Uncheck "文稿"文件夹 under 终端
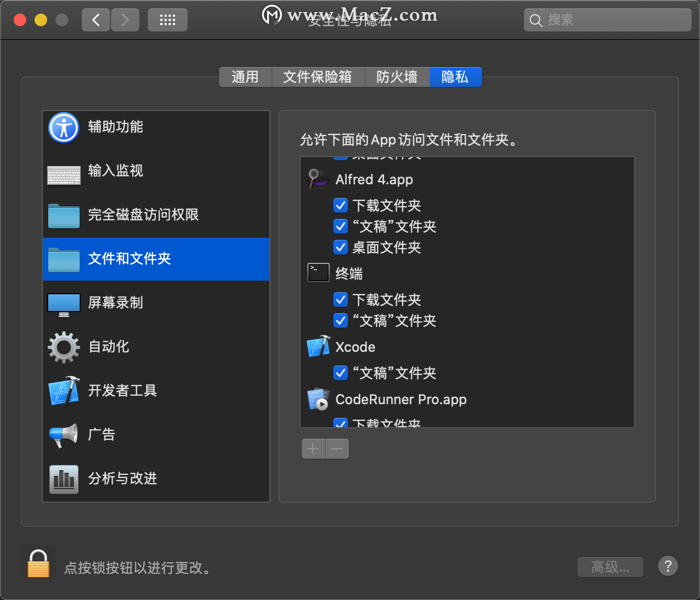 (341, 320)
